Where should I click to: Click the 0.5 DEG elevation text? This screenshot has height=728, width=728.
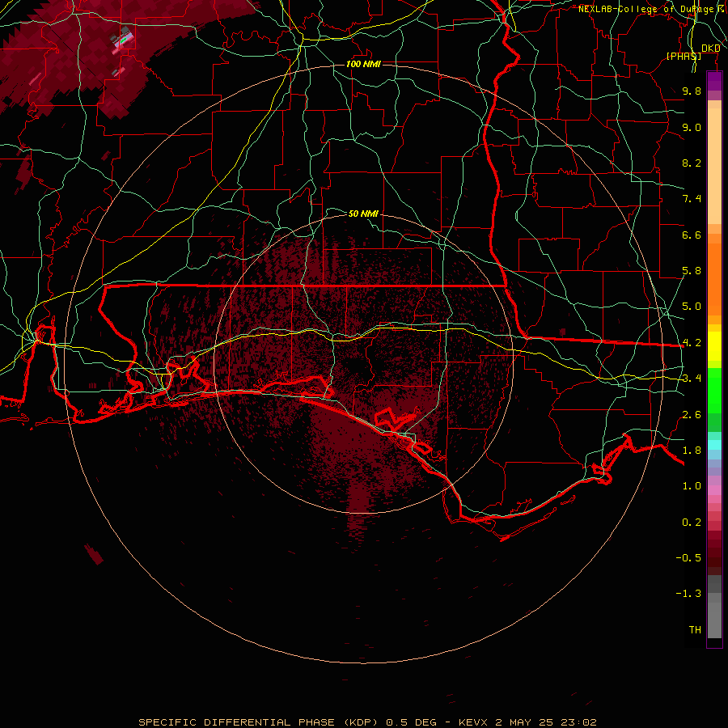click(x=411, y=722)
